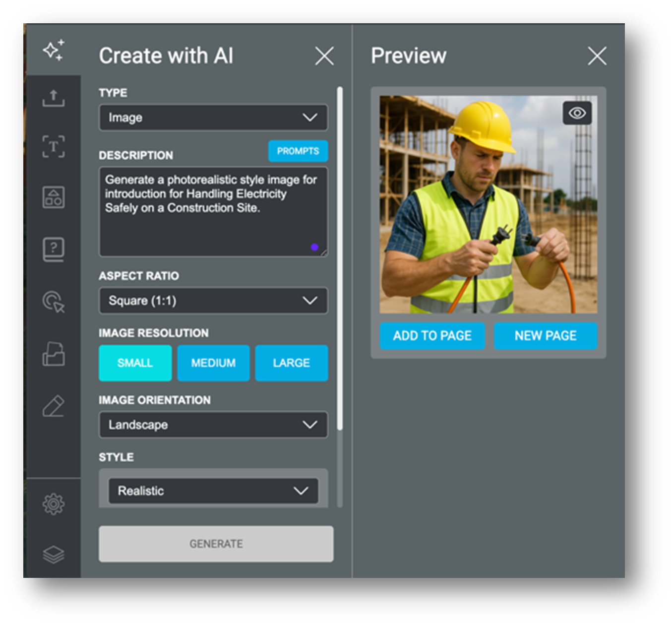Switch resolution to MEDIUM
Image resolution: width=672 pixels, height=625 pixels.
tap(213, 363)
